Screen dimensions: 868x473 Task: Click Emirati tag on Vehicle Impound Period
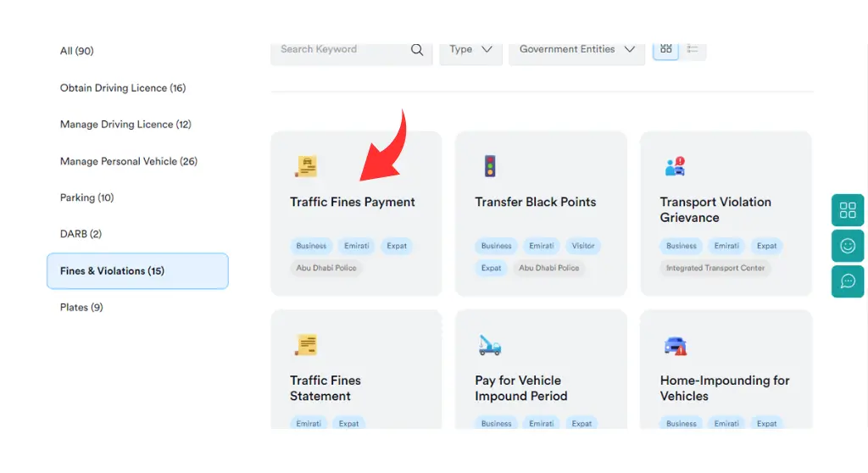[x=542, y=423]
